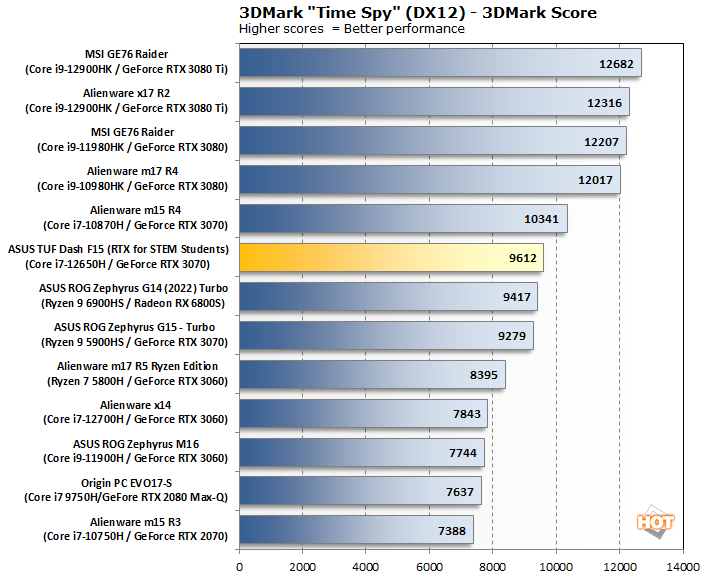Click the "Higher scores = Better performance" subtitle

pos(351,29)
